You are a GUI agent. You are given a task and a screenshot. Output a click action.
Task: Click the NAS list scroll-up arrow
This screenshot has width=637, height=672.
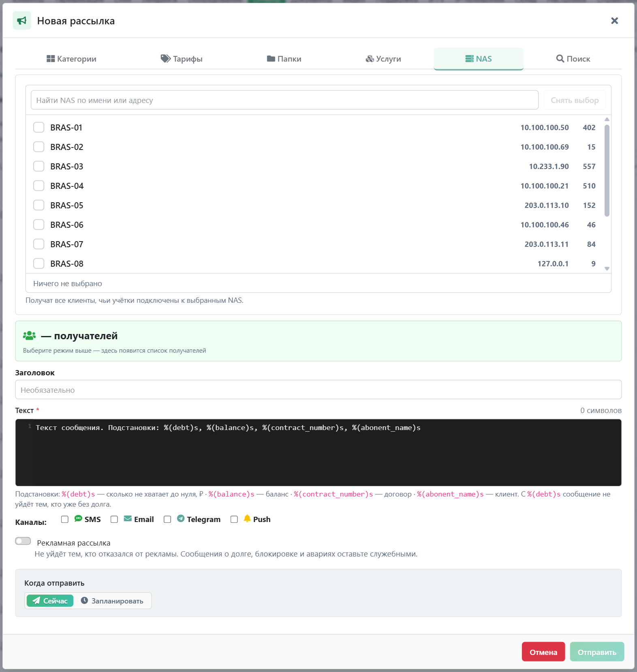607,119
